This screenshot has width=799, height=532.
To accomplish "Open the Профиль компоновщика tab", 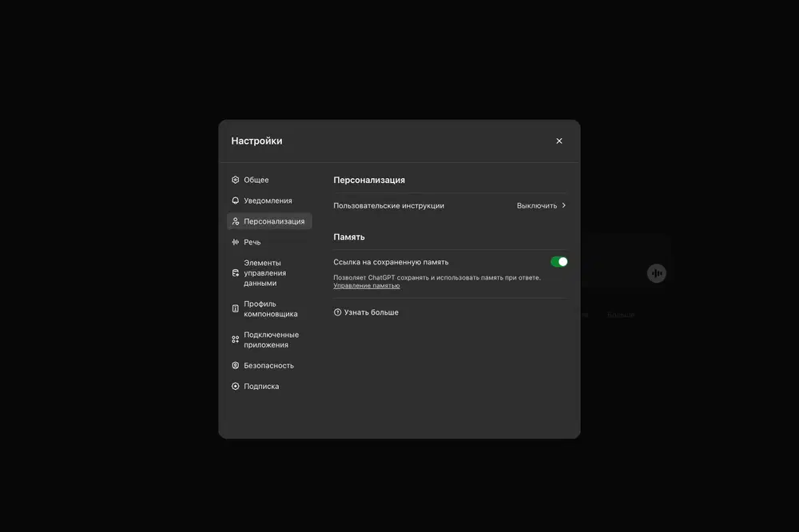I will pyautogui.click(x=269, y=309).
